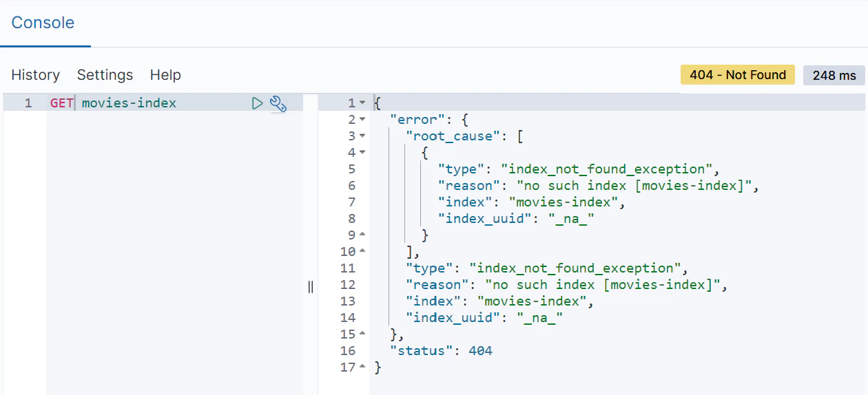The width and height of the screenshot is (868, 395).
Task: Click line number 1 in request editor gutter
Action: click(28, 103)
